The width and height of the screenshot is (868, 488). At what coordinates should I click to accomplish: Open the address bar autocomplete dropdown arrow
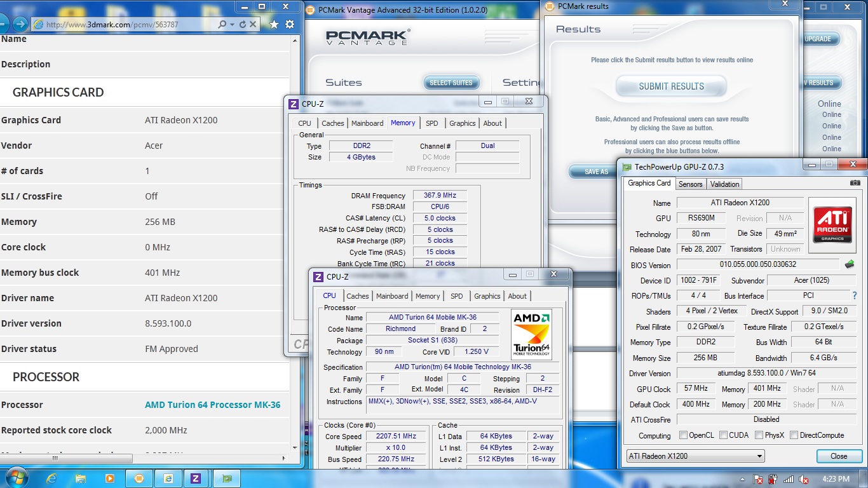tap(232, 24)
